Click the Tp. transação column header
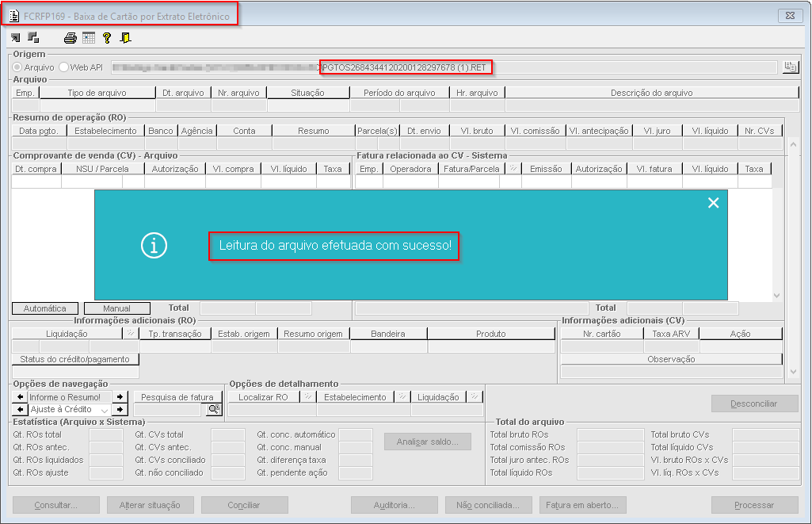812x524 pixels. [175, 334]
